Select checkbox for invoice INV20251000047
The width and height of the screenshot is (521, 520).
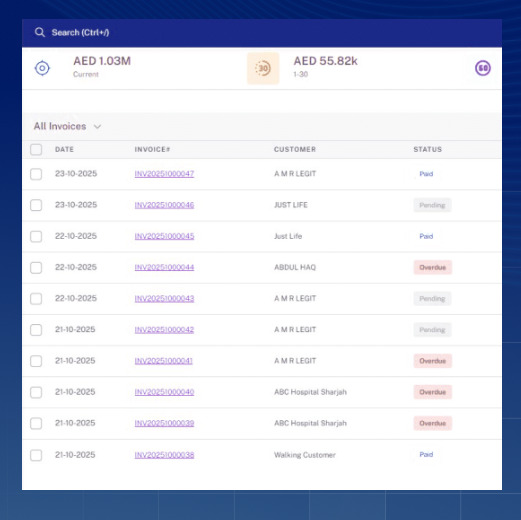coord(36,174)
